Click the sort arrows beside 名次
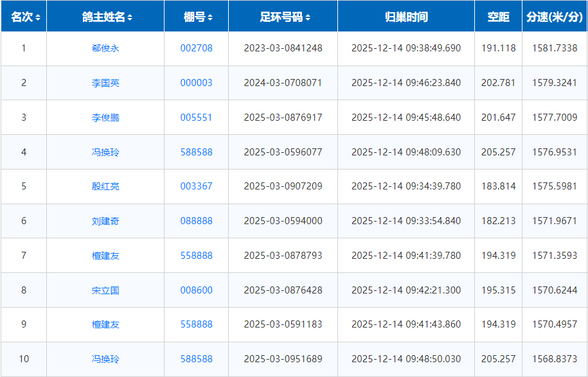 pyautogui.click(x=38, y=17)
